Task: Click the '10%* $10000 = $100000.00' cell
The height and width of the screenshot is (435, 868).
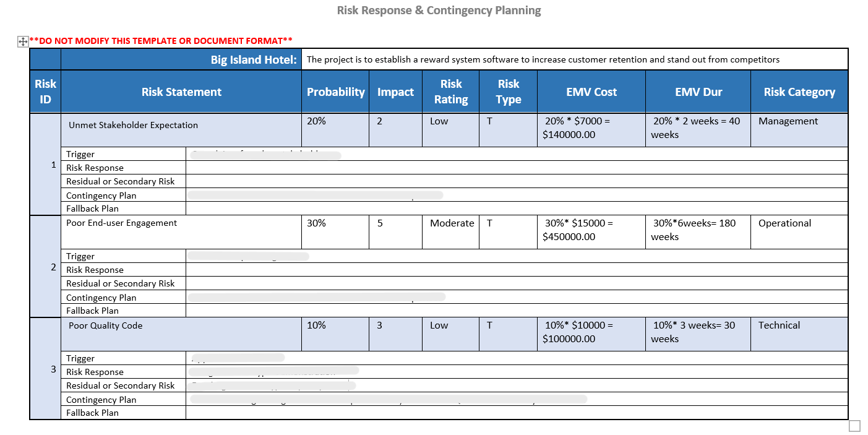Action: [591, 334]
